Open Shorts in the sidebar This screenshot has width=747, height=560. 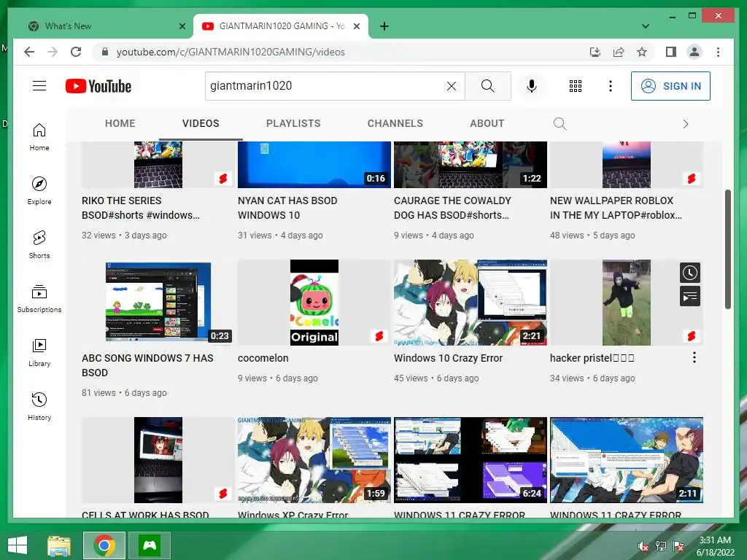(x=39, y=245)
